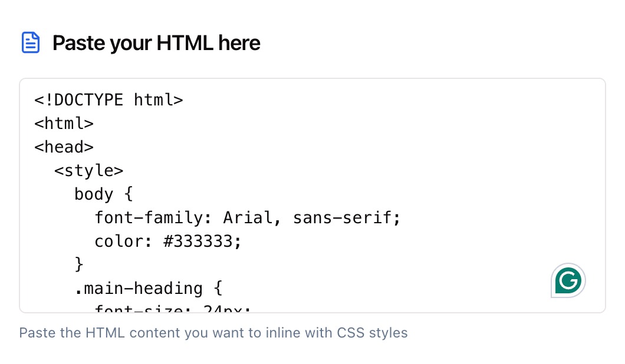Click the <head> line of code
This screenshot has width=625, height=364.
pos(64,147)
